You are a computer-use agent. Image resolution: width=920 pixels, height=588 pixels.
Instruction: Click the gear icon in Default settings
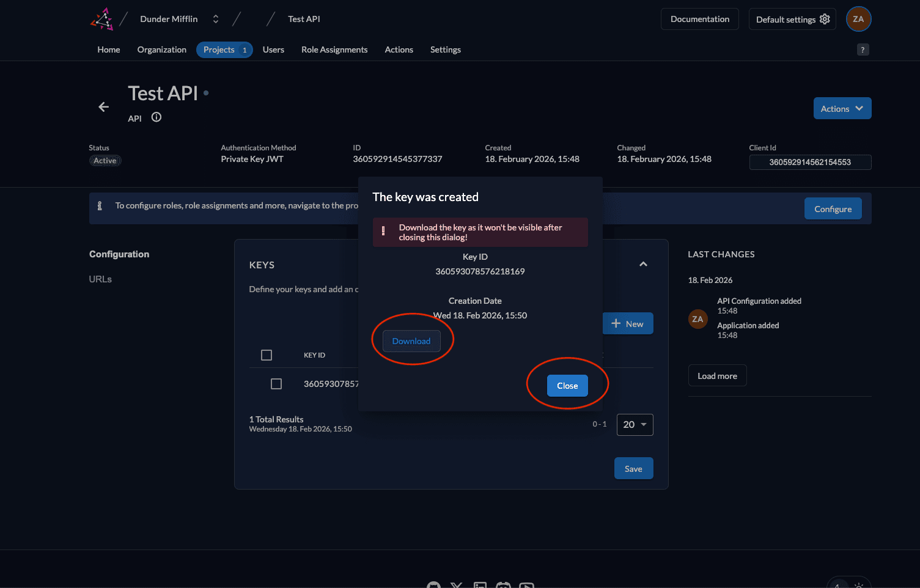pos(825,19)
